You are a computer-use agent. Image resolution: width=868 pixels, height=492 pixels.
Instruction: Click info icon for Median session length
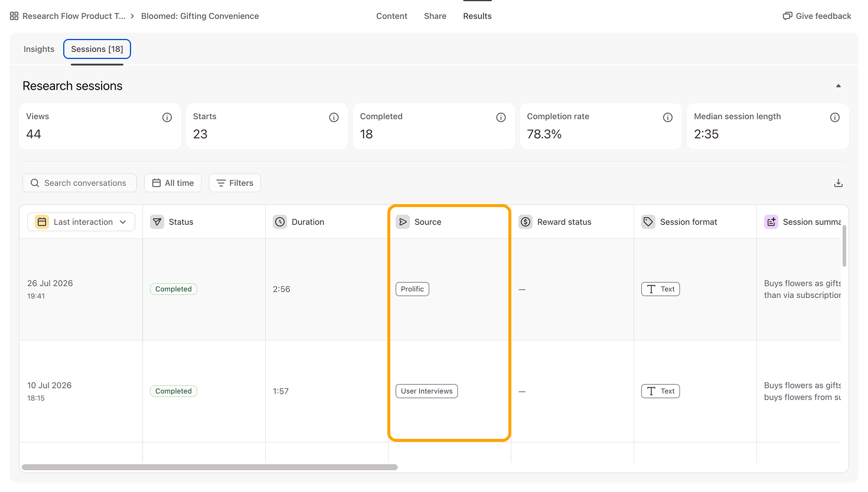pyautogui.click(x=835, y=117)
